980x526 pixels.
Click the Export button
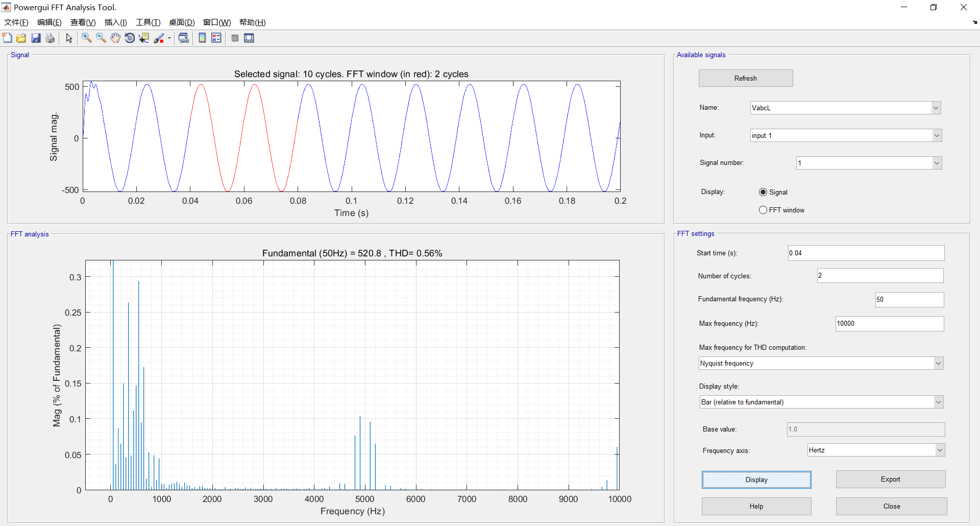tap(891, 479)
